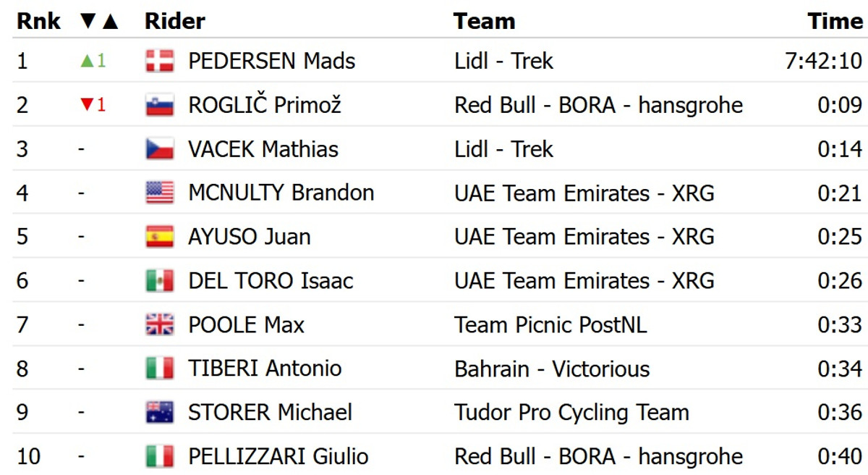Click the Spain flag beside Ayuso

coord(159,237)
